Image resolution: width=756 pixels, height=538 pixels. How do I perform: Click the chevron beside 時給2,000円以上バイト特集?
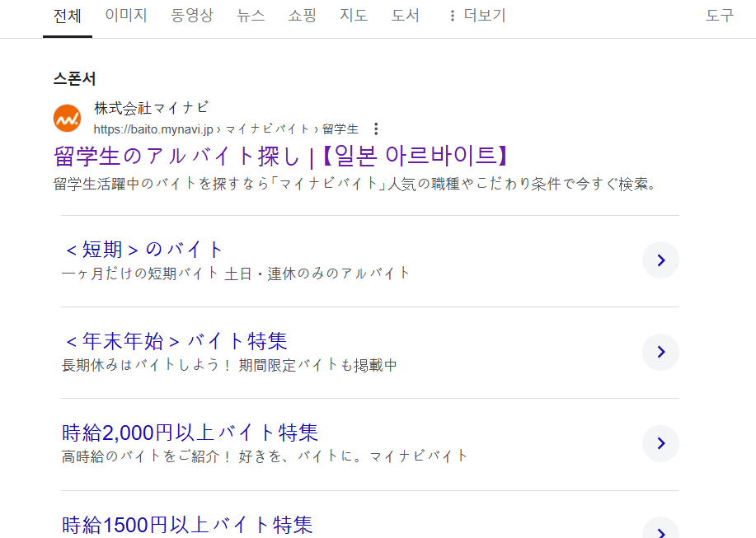coord(660,443)
